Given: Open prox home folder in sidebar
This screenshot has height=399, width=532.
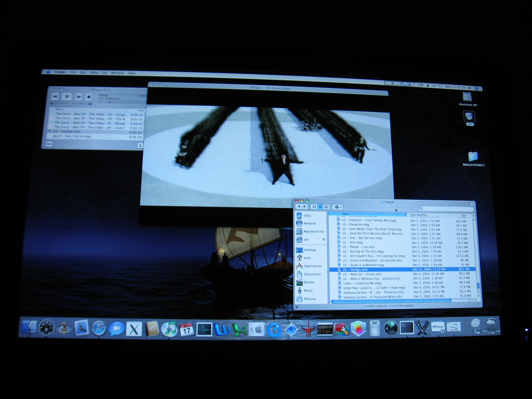Looking at the screenshot, I should coord(304,258).
